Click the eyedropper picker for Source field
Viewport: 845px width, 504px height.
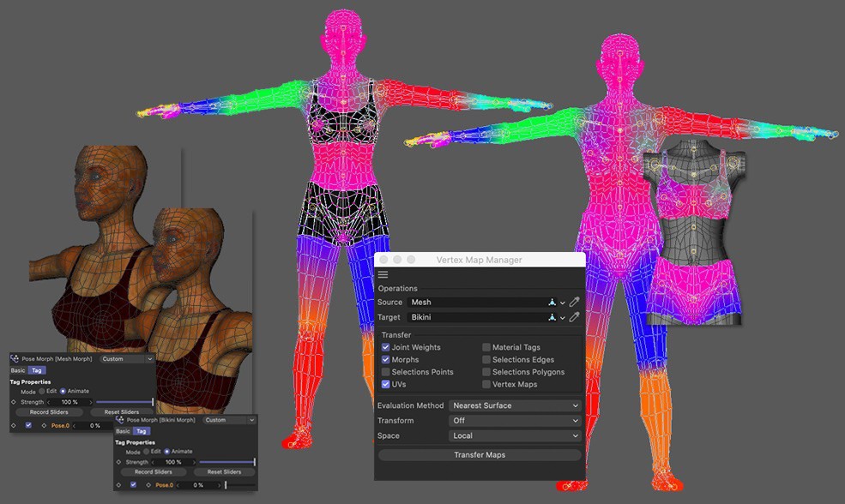(575, 303)
